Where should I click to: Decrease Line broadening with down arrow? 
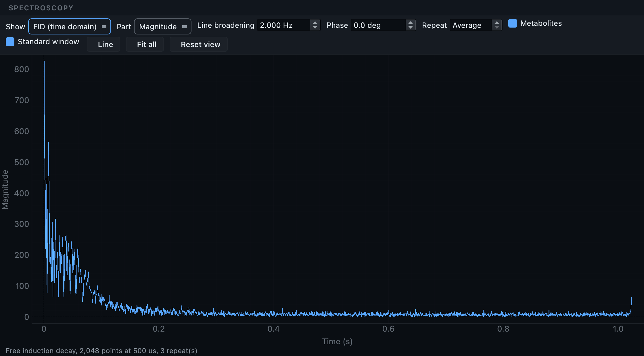(x=315, y=28)
